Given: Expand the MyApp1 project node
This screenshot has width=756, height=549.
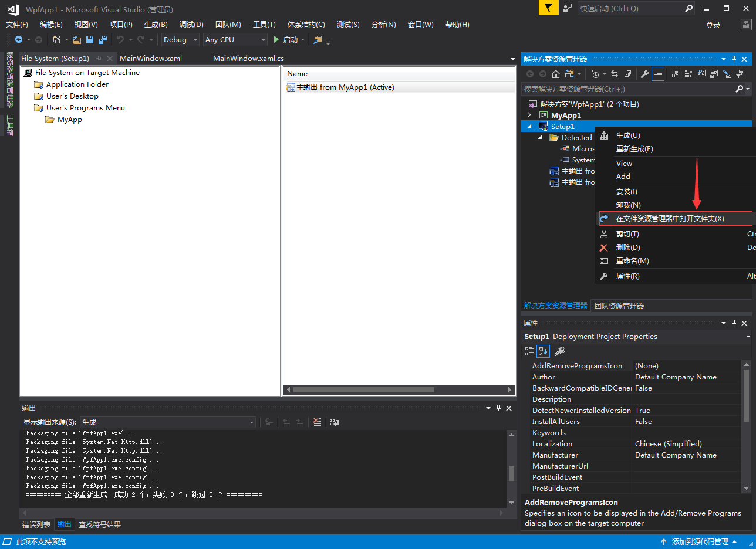Looking at the screenshot, I should point(529,115).
